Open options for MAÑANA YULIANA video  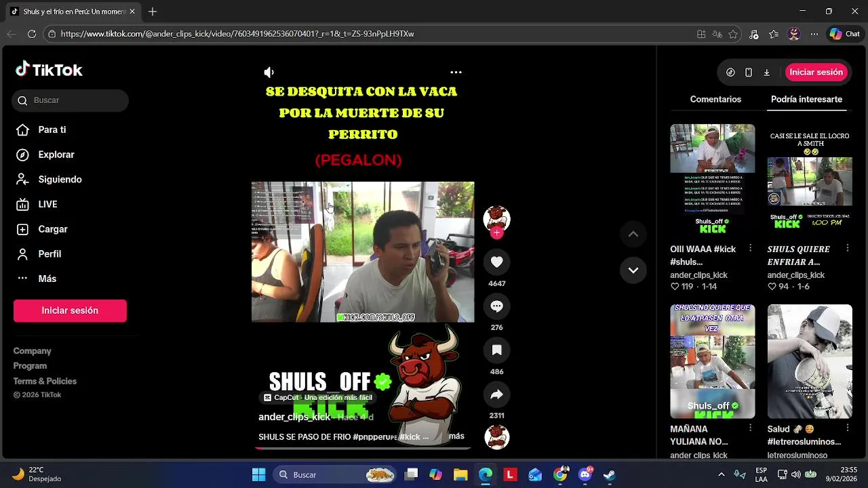pyautogui.click(x=750, y=428)
